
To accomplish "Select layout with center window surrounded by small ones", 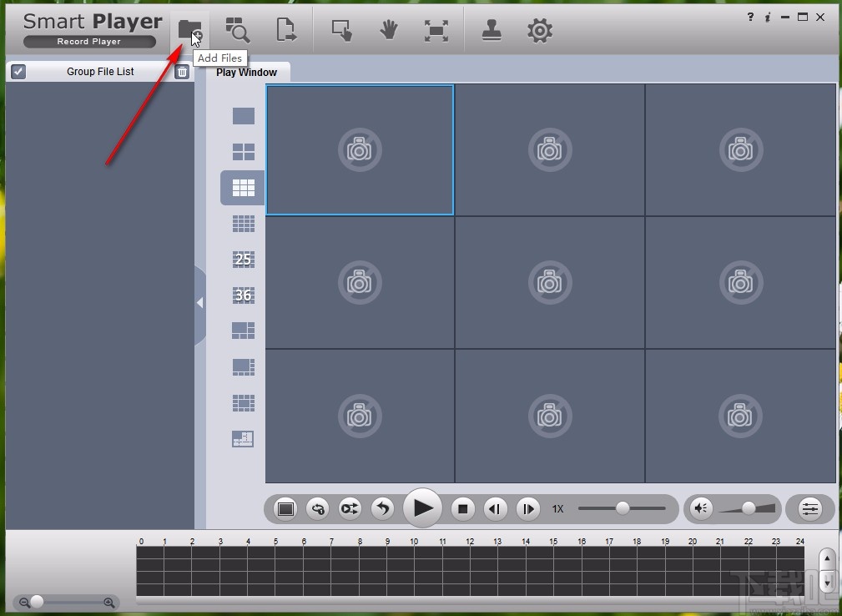I will coord(244,403).
